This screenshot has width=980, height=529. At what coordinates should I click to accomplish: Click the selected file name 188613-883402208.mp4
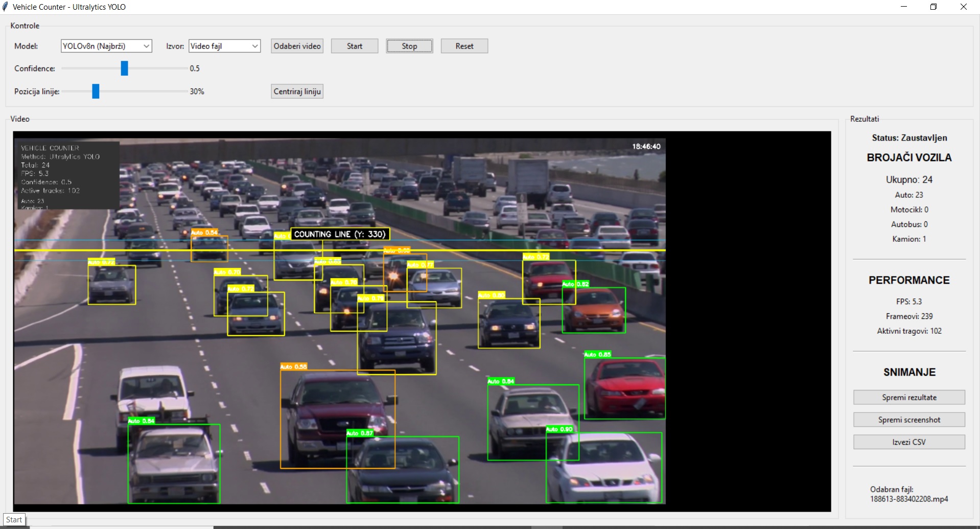click(909, 499)
